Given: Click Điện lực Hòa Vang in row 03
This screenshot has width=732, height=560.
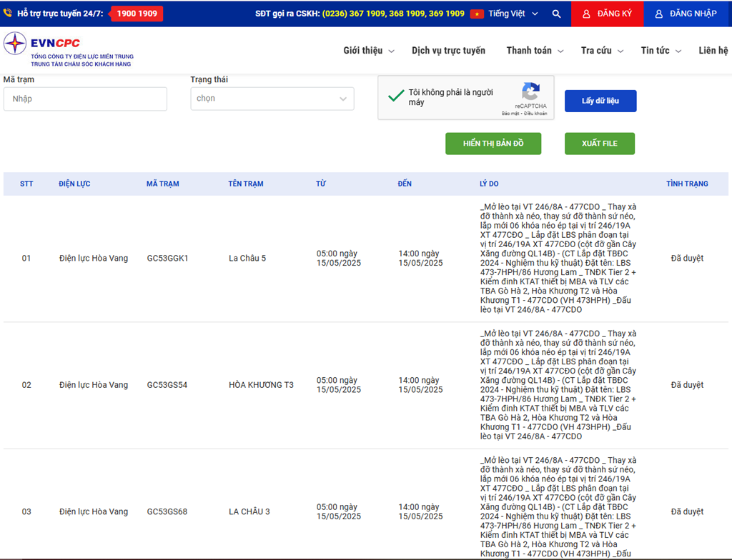Looking at the screenshot, I should point(94,511).
